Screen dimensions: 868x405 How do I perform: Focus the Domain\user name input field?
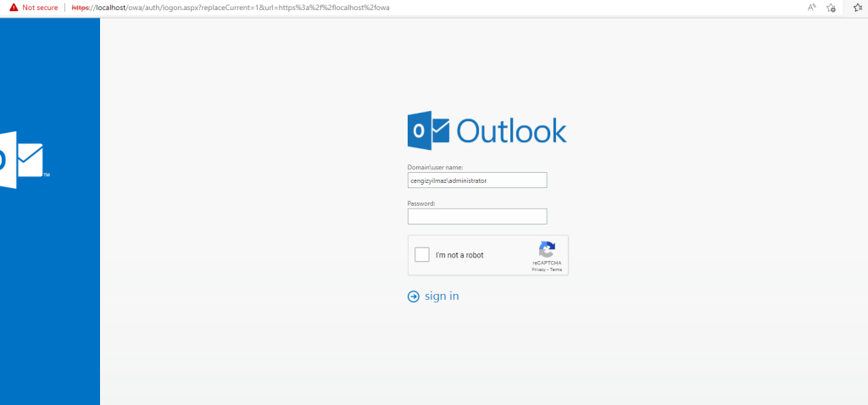477,180
